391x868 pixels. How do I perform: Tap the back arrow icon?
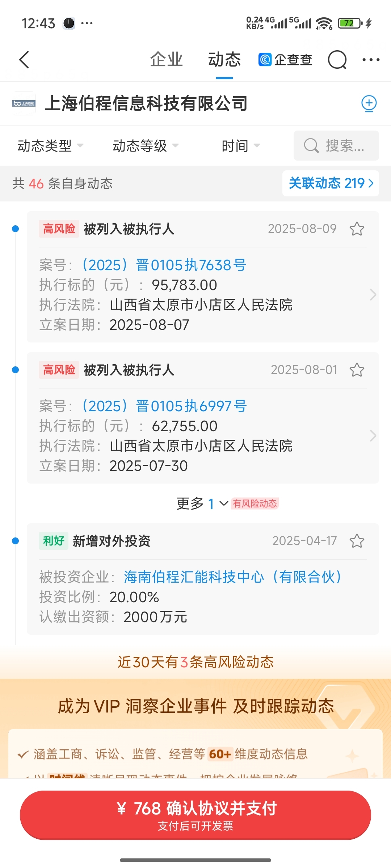tap(24, 60)
